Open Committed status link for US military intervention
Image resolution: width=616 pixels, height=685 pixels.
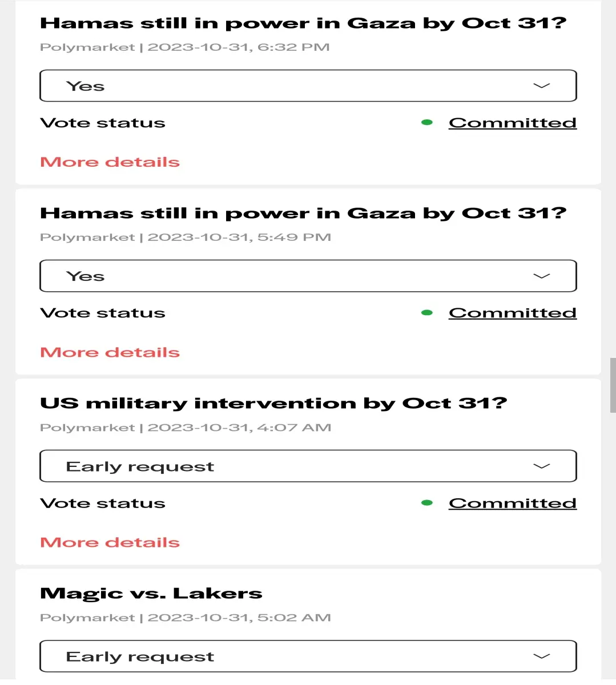point(513,503)
